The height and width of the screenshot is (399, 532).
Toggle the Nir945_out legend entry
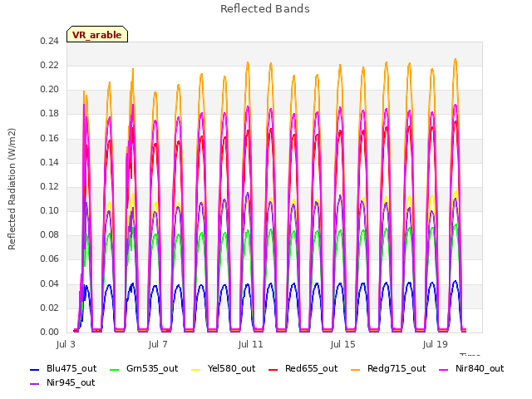pos(62,382)
